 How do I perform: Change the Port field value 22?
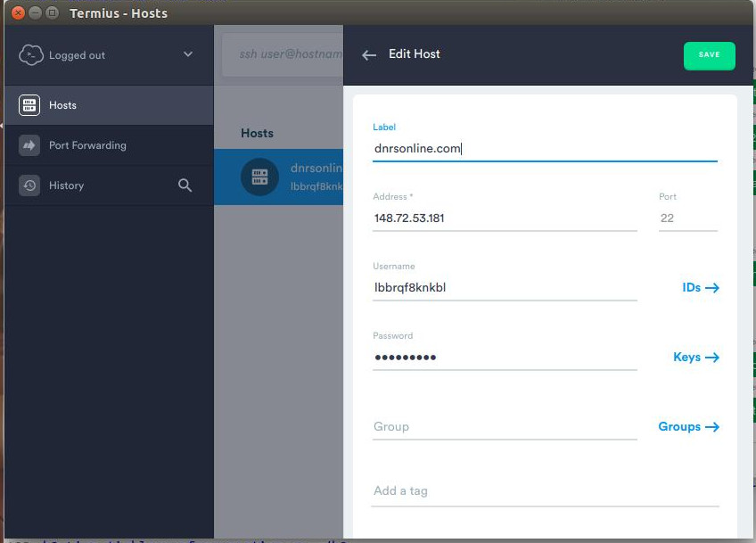pyautogui.click(x=688, y=218)
